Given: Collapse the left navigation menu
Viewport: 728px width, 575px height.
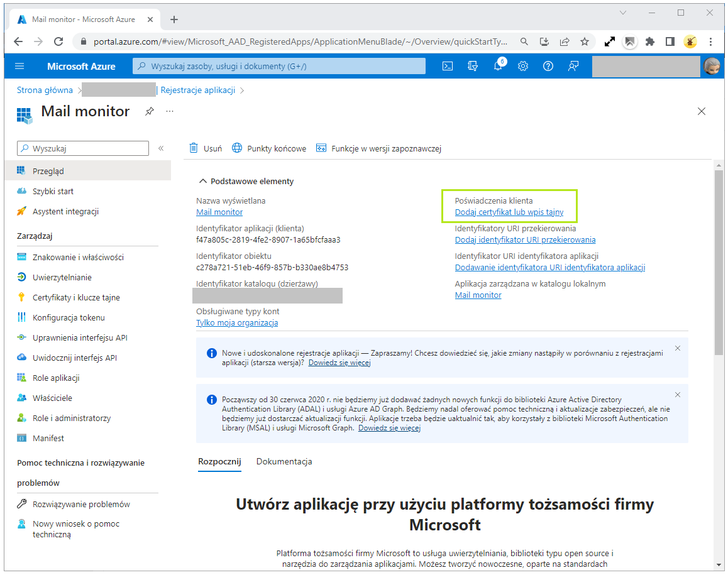Looking at the screenshot, I should 161,148.
